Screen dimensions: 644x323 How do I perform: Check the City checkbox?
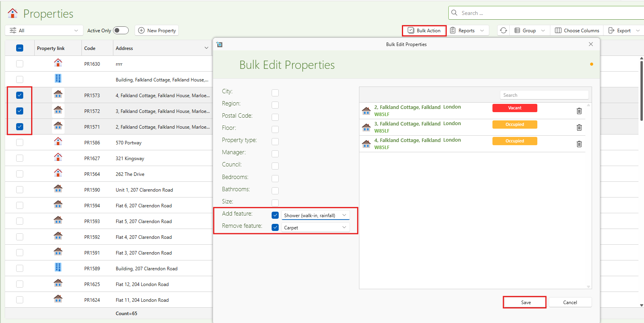tap(275, 93)
